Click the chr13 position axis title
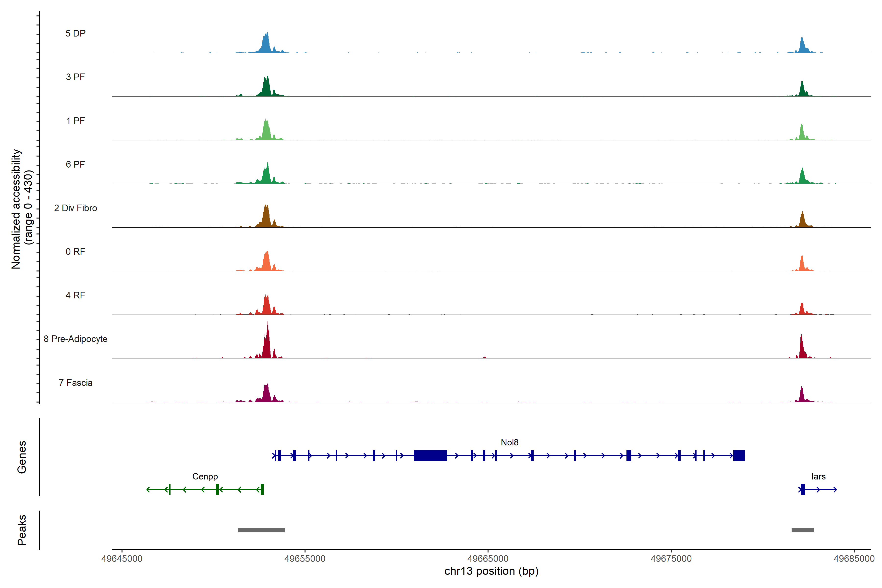882x588 pixels. coord(491,571)
